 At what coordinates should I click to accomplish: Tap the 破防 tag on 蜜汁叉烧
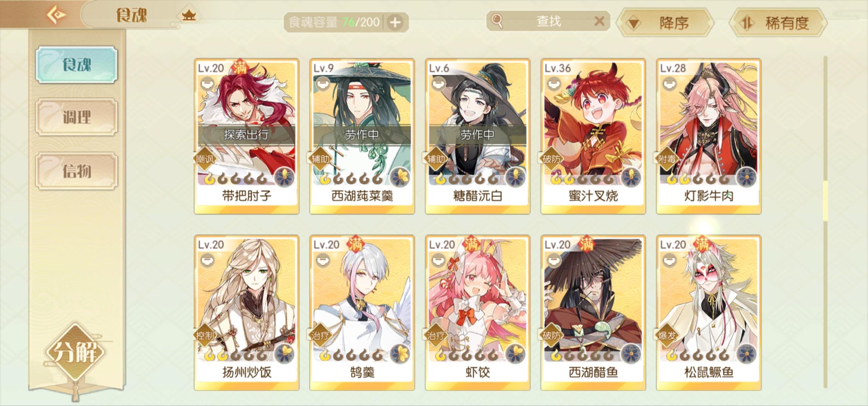[x=551, y=159]
